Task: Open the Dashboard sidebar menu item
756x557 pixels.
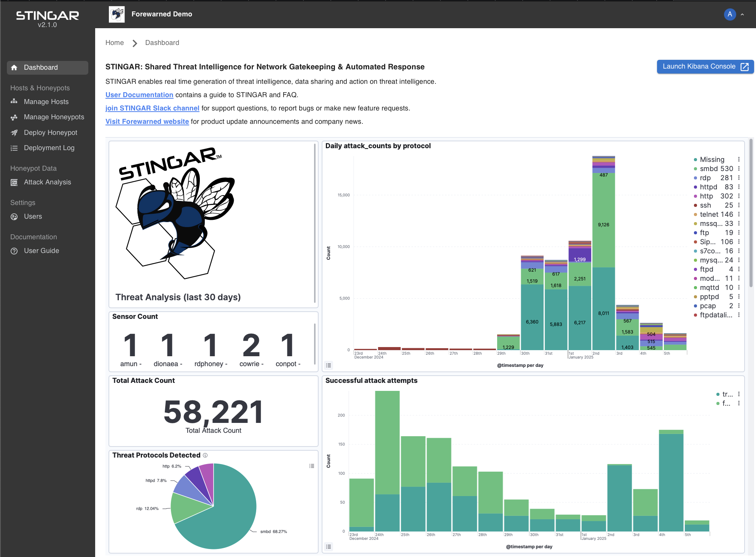Action: [x=48, y=68]
